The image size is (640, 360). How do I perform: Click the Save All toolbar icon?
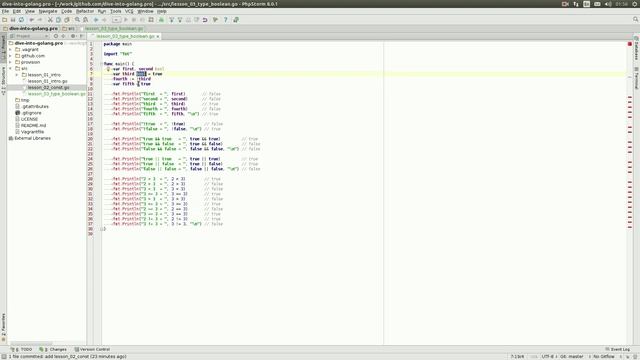(x=13, y=20)
